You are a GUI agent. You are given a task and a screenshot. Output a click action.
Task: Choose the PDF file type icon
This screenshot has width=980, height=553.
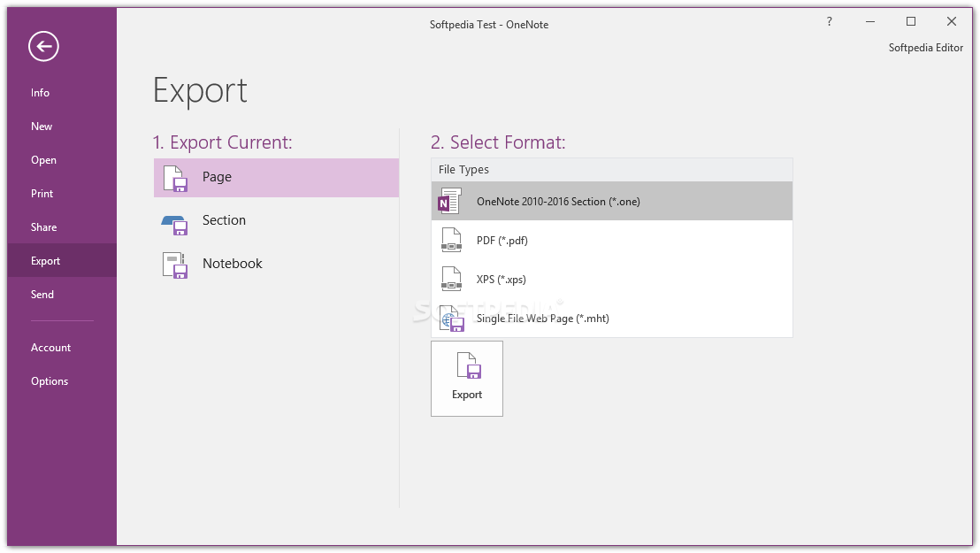coord(451,240)
